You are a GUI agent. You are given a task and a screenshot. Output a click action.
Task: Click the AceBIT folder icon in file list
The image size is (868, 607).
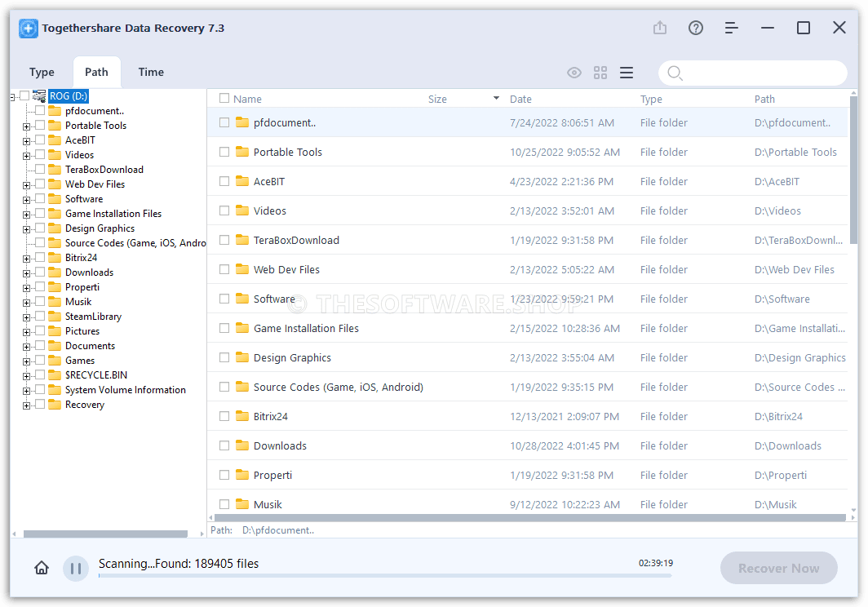click(x=242, y=181)
